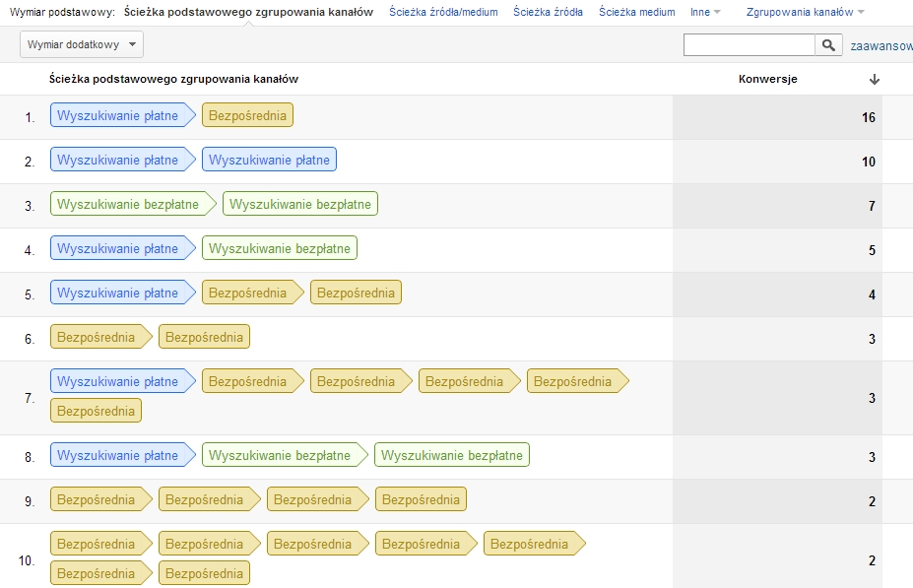Screen dimensions: 913x588
Task: Open the Zgrupowania kanałów dropdown
Action: [x=806, y=12]
